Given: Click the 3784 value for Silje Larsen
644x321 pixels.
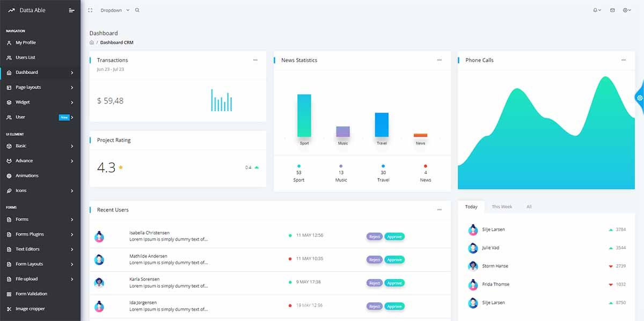Looking at the screenshot, I should [x=621, y=230].
